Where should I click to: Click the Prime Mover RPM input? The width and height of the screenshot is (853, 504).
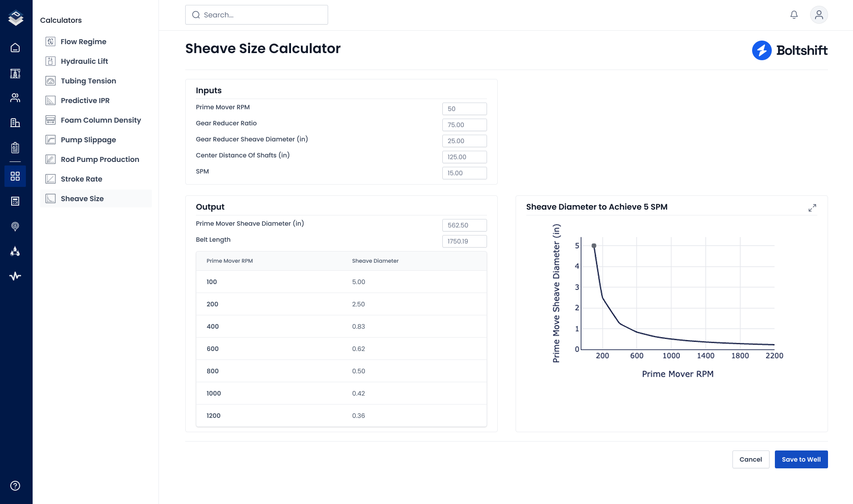(x=464, y=109)
